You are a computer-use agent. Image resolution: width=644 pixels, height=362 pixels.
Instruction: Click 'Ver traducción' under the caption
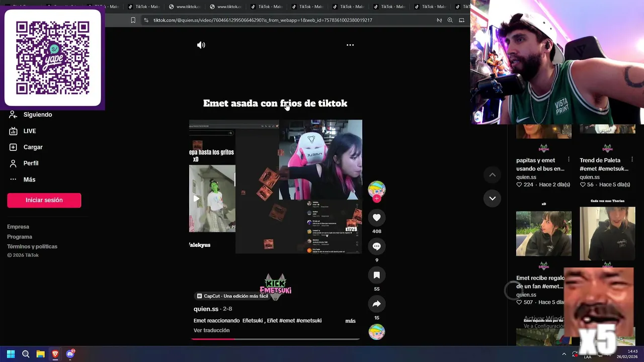coord(211,330)
